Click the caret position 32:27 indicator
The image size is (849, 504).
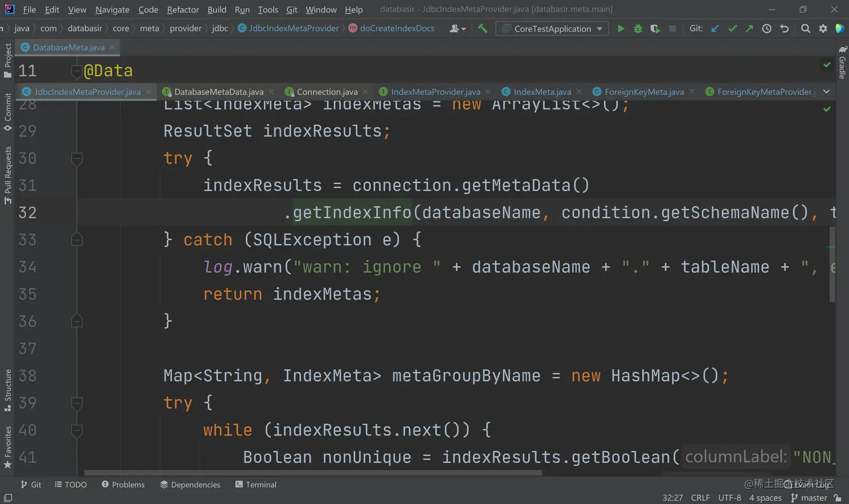tap(673, 498)
